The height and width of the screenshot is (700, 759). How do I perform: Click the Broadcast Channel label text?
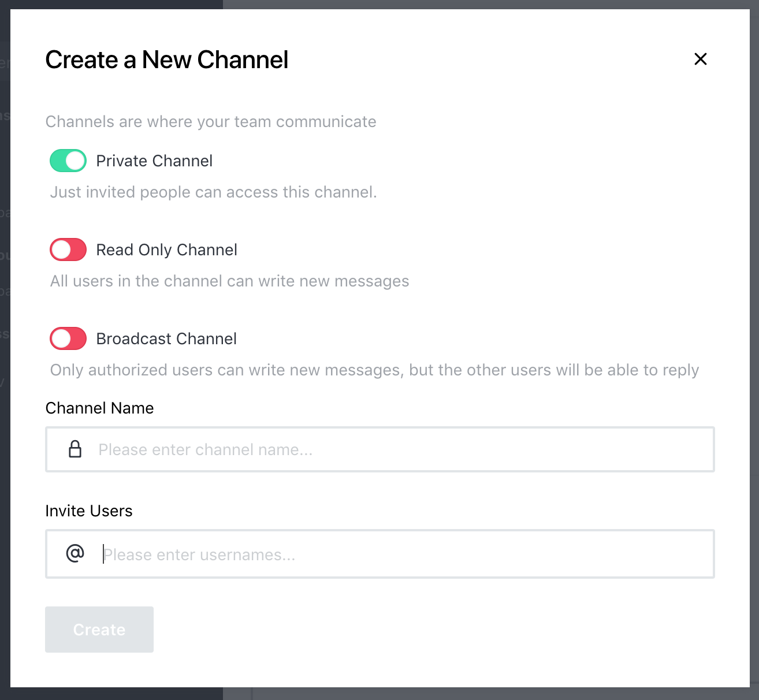click(x=166, y=338)
